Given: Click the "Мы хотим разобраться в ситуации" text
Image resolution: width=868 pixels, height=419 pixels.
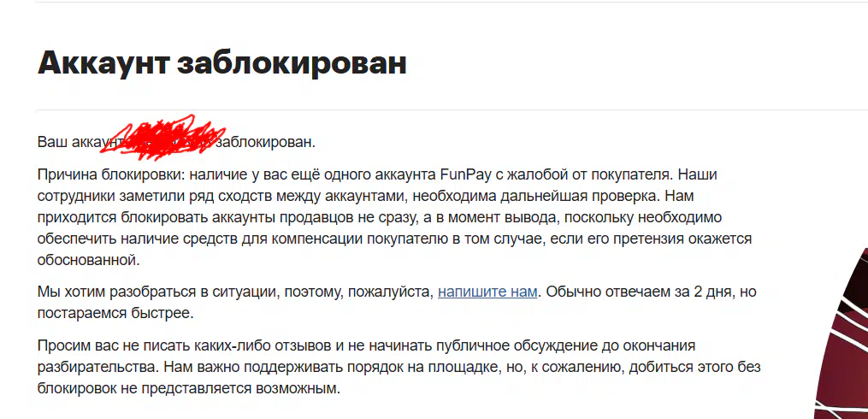Looking at the screenshot, I should (157, 292).
